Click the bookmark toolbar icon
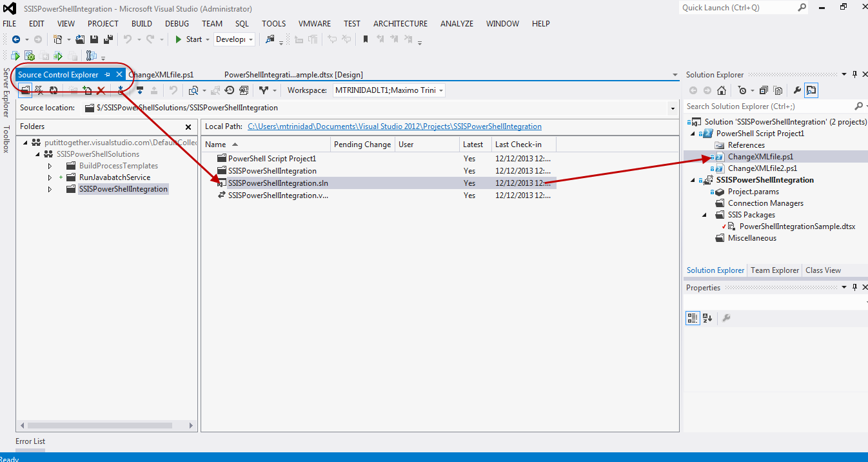Viewport: 868px width, 462px height. coord(366,39)
